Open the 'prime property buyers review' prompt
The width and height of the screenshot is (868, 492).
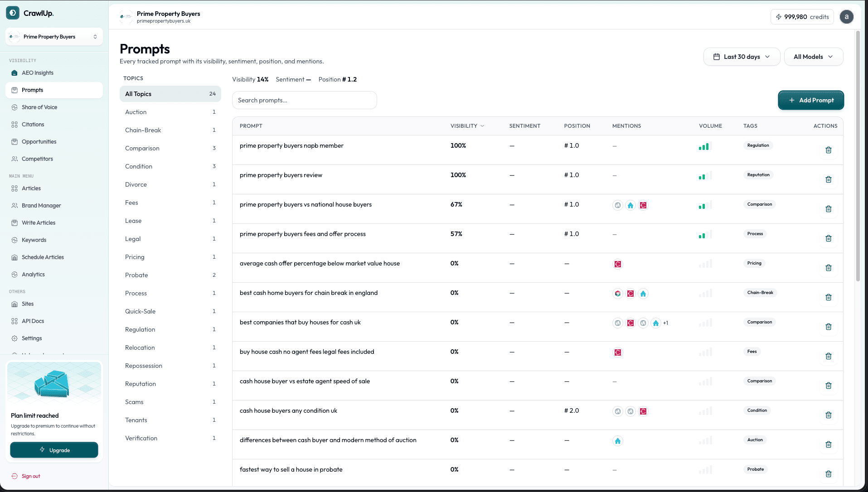(281, 175)
